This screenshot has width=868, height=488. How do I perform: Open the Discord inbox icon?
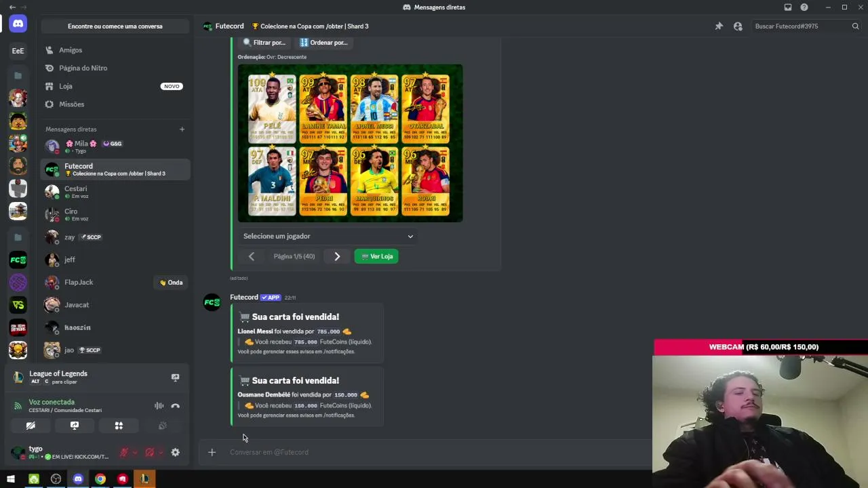pyautogui.click(x=788, y=7)
